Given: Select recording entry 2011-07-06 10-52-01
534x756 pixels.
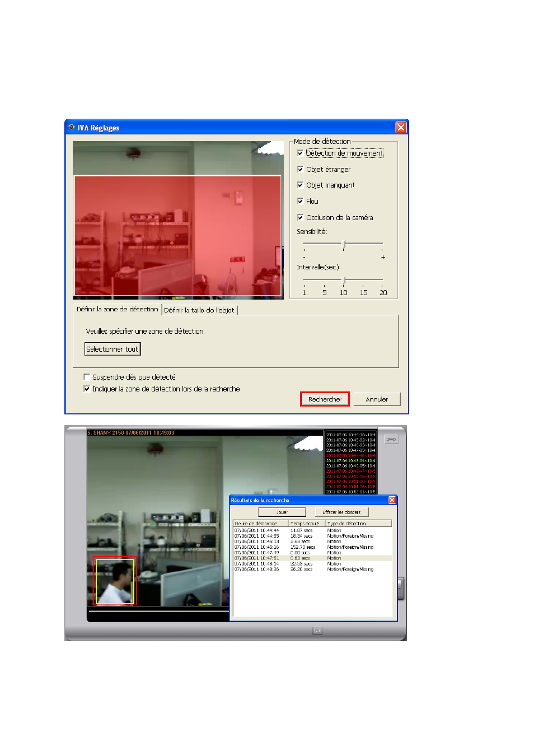Looking at the screenshot, I should 351,492.
